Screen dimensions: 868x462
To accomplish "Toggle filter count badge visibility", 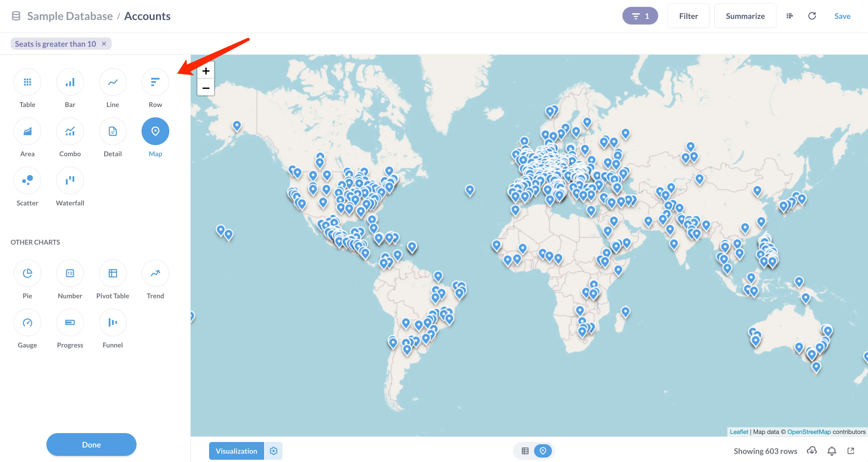I will [x=640, y=16].
